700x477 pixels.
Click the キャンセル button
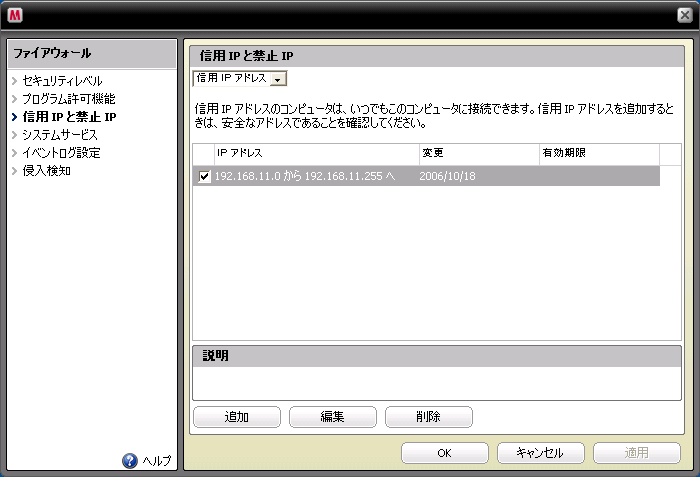pos(541,453)
